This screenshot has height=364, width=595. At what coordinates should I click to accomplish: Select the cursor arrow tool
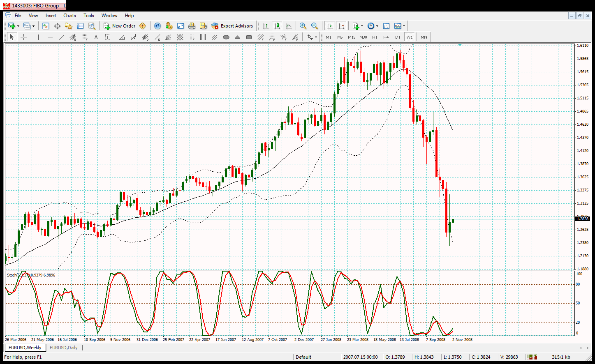coord(12,37)
